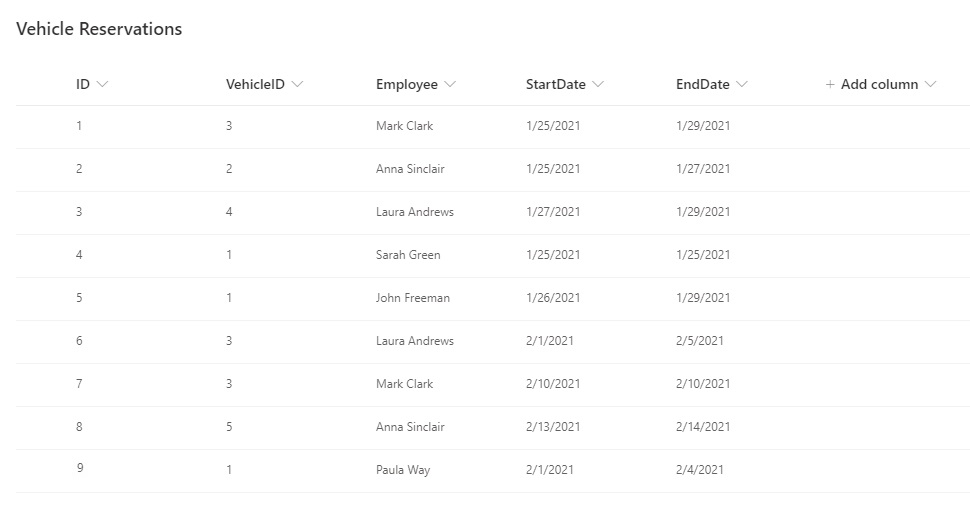The width and height of the screenshot is (970, 526).
Task: Open the VehicleID column dropdown arrow
Action: pyautogui.click(x=298, y=84)
